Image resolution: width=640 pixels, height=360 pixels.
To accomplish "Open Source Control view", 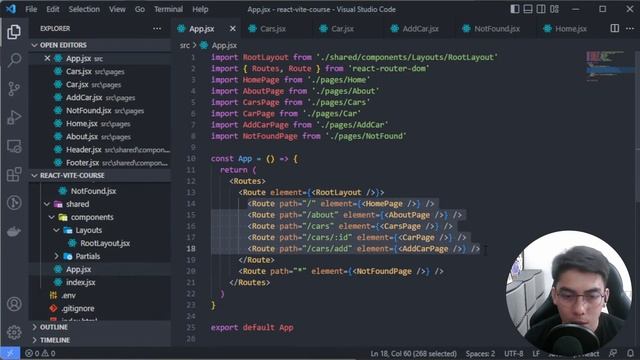I will [14, 89].
